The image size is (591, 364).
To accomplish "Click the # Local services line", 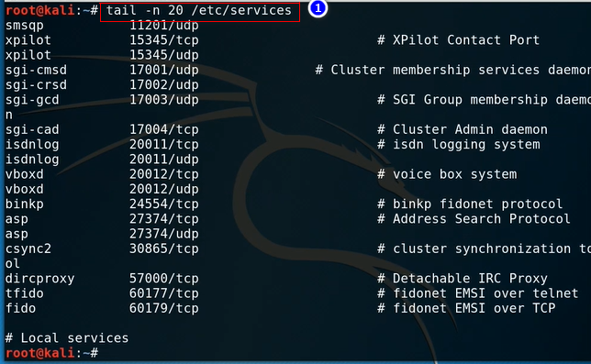I will click(67, 338).
